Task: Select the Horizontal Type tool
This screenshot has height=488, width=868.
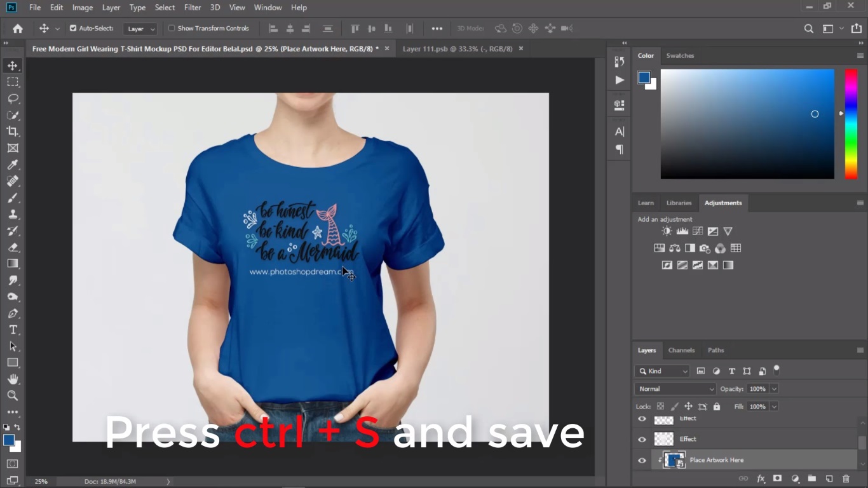Action: tap(13, 330)
